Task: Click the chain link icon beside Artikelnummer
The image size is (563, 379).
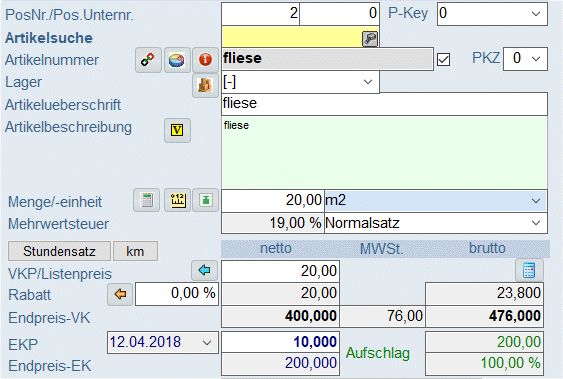Action: pos(148,60)
